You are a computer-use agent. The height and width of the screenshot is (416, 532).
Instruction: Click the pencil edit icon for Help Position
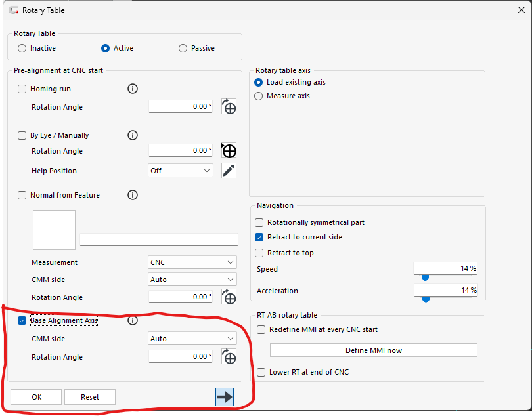click(229, 171)
